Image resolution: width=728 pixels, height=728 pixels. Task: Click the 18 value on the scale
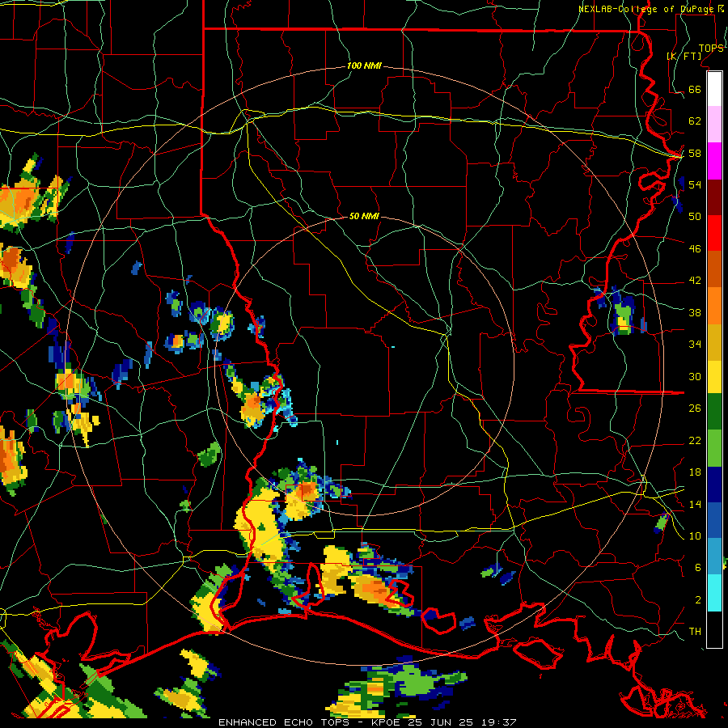[695, 472]
